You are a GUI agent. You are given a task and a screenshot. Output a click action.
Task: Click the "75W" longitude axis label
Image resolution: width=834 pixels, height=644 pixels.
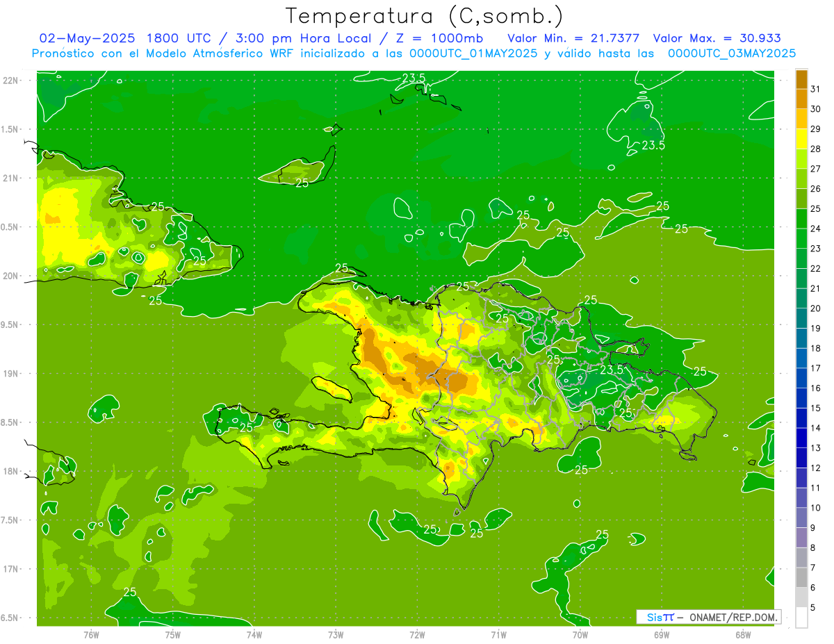tap(173, 634)
